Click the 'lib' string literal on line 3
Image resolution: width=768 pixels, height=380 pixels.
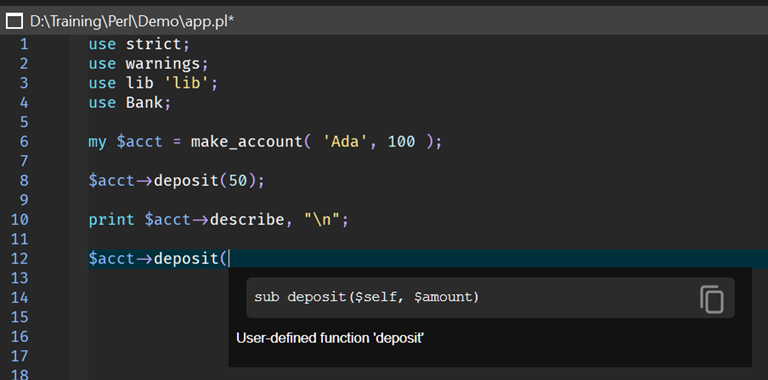pyautogui.click(x=186, y=83)
